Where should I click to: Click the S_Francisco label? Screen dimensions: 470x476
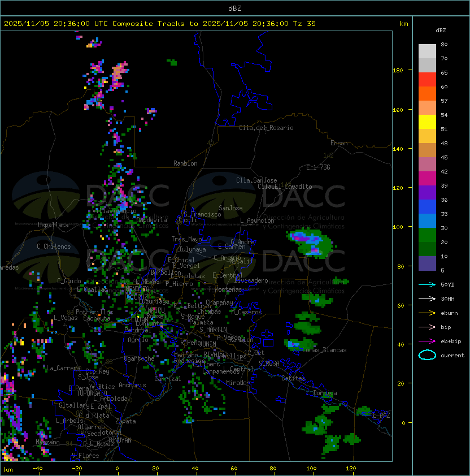(x=202, y=214)
